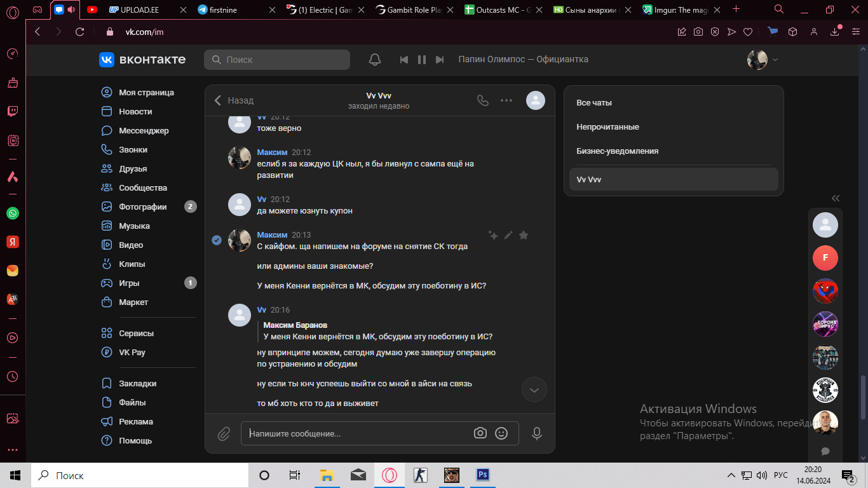The image size is (868, 488).
Task: Open the three-dots chat actions menu
Action: [506, 100]
